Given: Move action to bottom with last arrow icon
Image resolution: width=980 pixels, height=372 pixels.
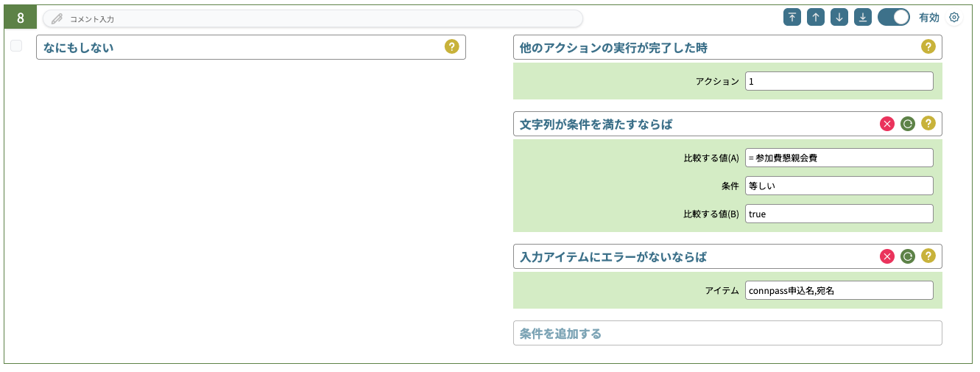Looking at the screenshot, I should 863,17.
